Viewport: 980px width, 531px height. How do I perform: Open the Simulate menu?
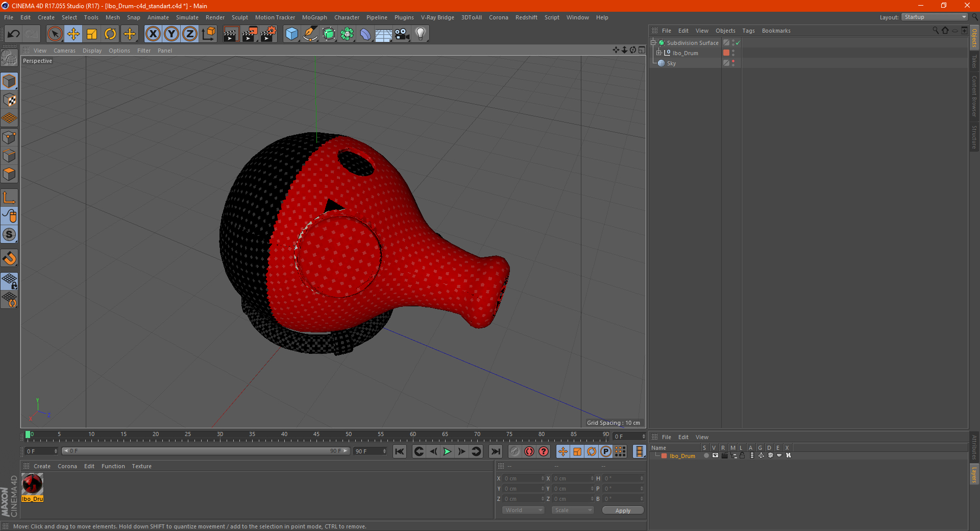click(x=187, y=17)
